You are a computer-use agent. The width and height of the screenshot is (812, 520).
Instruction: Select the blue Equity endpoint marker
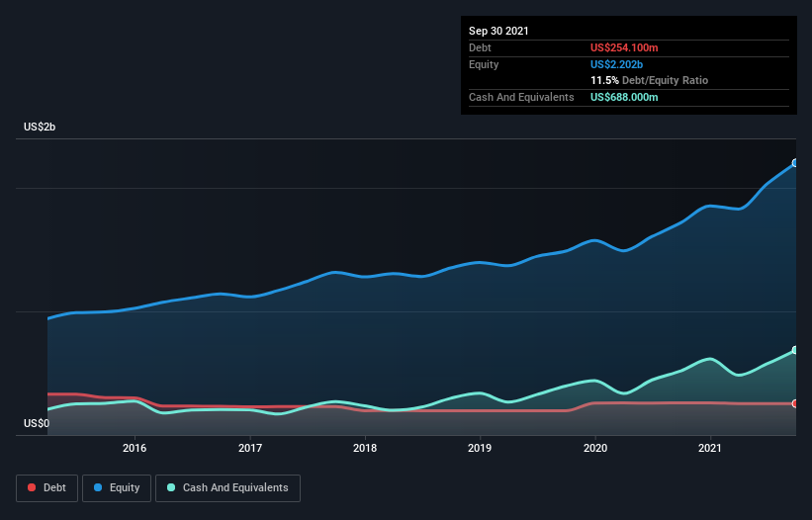click(x=795, y=163)
